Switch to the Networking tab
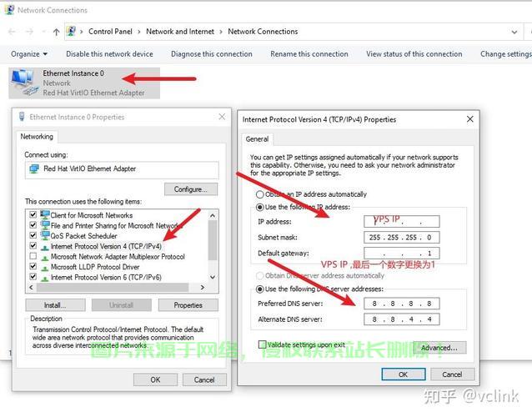This screenshot has height=417, width=532. point(37,137)
